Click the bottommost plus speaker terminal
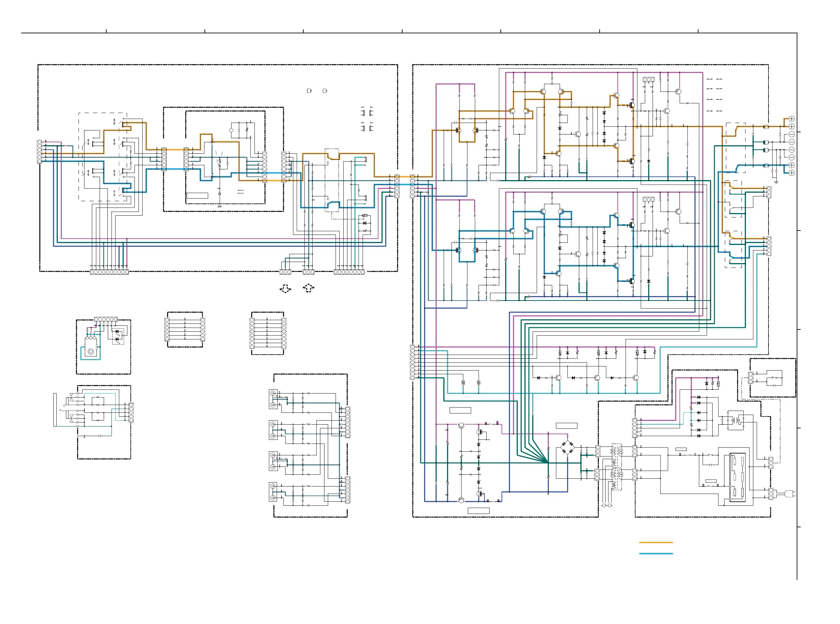The image size is (840, 624). (792, 173)
